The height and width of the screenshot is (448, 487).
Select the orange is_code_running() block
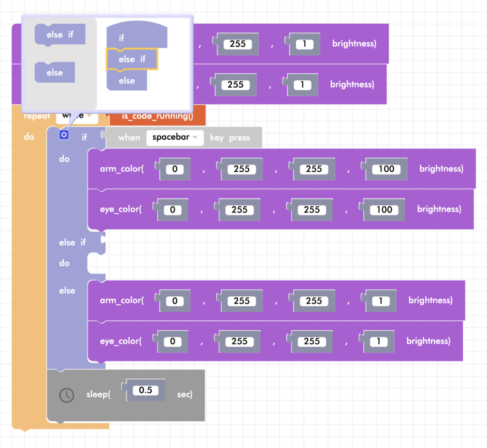point(157,116)
